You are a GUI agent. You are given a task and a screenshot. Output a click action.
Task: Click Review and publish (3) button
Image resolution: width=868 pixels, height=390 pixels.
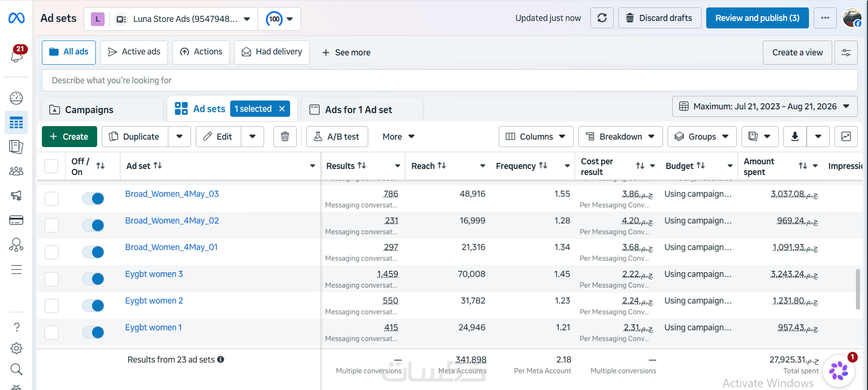point(757,18)
